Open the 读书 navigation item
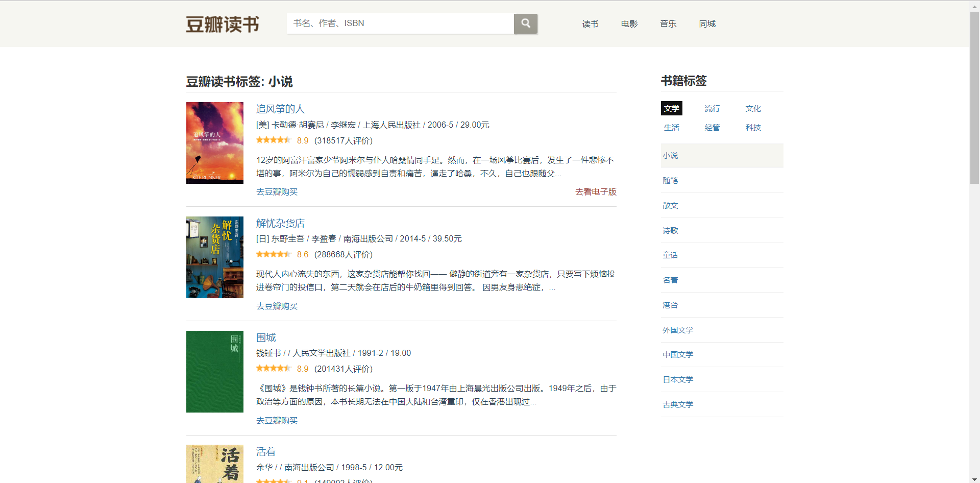The width and height of the screenshot is (980, 483). pos(590,24)
